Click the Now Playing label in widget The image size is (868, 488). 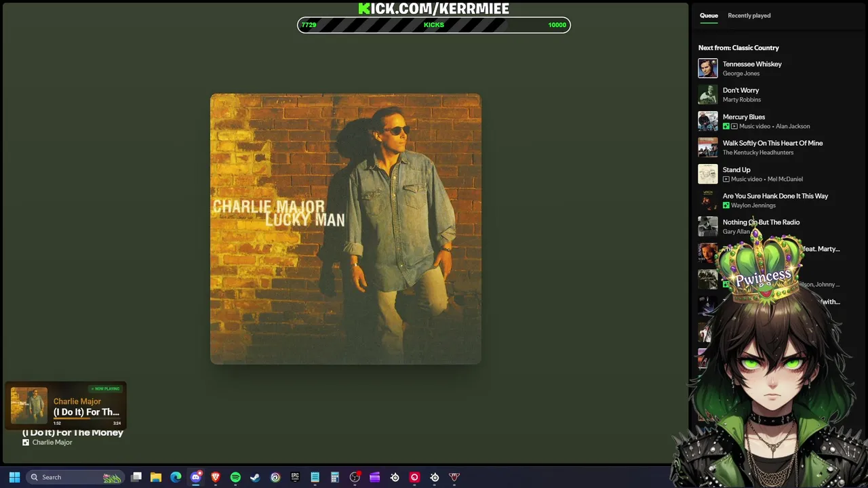pos(106,389)
